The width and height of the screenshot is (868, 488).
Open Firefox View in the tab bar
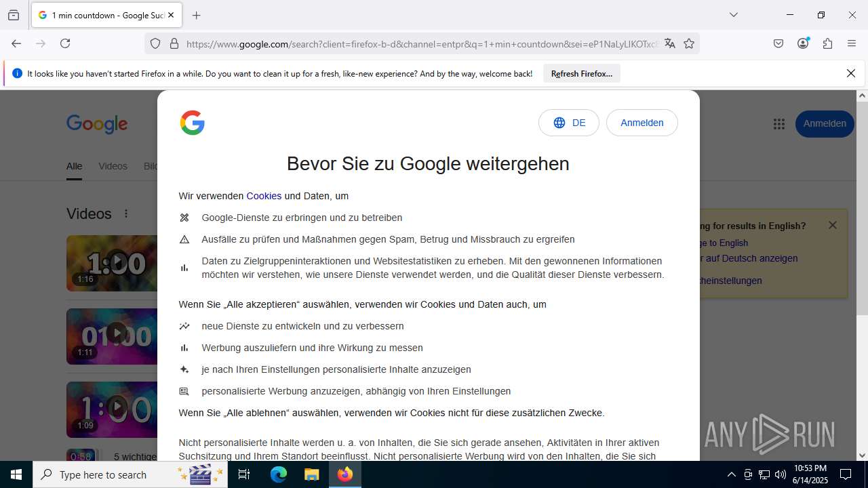pyautogui.click(x=14, y=15)
